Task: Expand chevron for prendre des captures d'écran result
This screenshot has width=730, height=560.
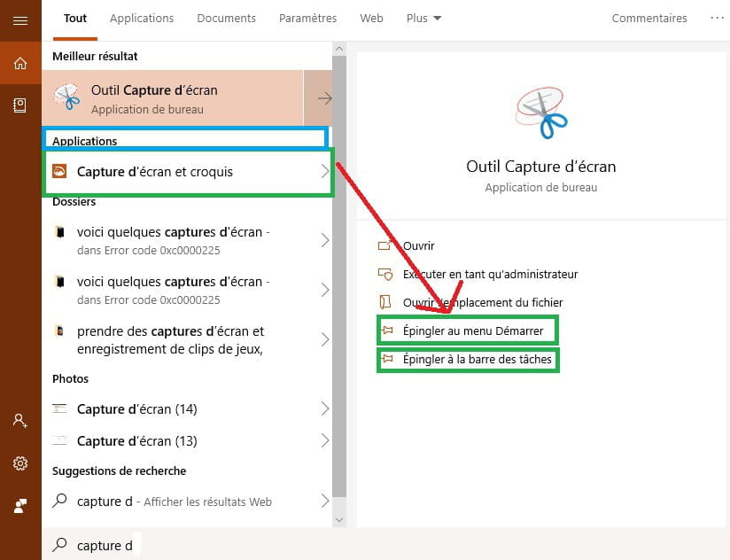Action: (325, 339)
